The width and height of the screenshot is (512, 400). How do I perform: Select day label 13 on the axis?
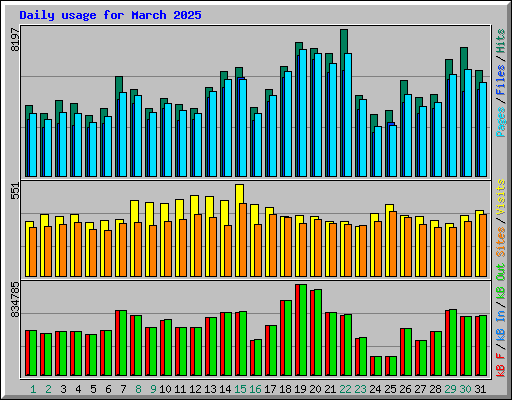coord(210,389)
